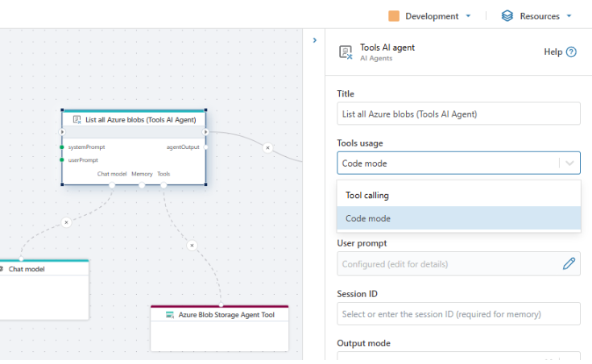Viewport: 592px width, 364px height.
Task: Remove the connection to Chat model node
Action: click(66, 221)
